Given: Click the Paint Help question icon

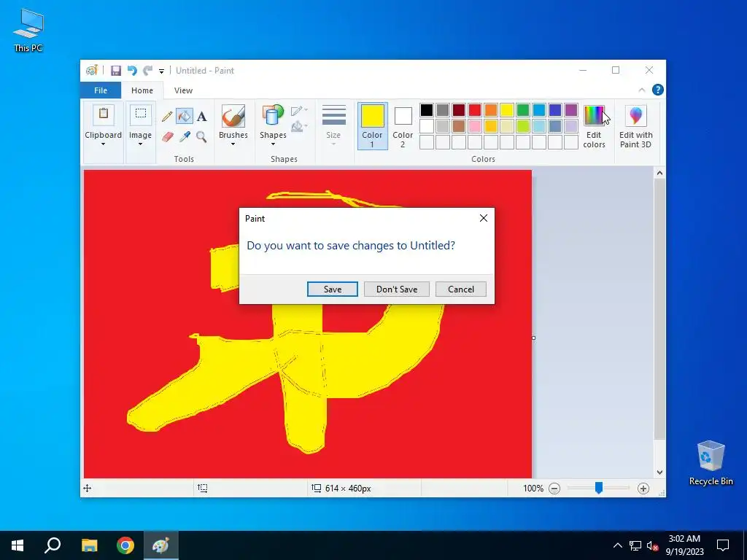Looking at the screenshot, I should [657, 90].
